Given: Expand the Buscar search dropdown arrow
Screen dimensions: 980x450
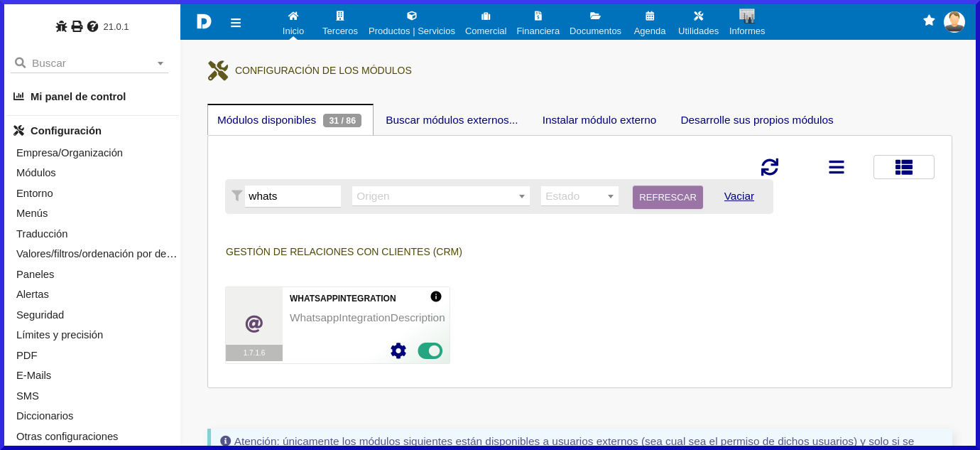Looking at the screenshot, I should tap(160, 63).
